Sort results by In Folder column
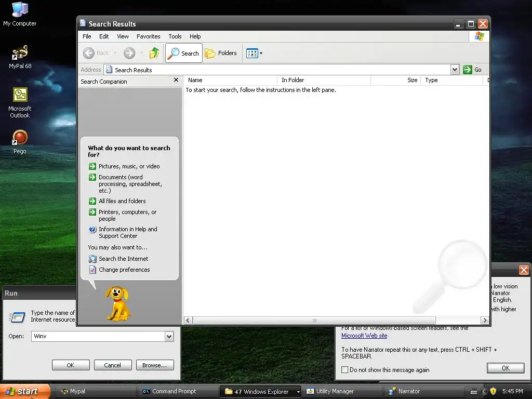The width and height of the screenshot is (532, 399). point(324,80)
